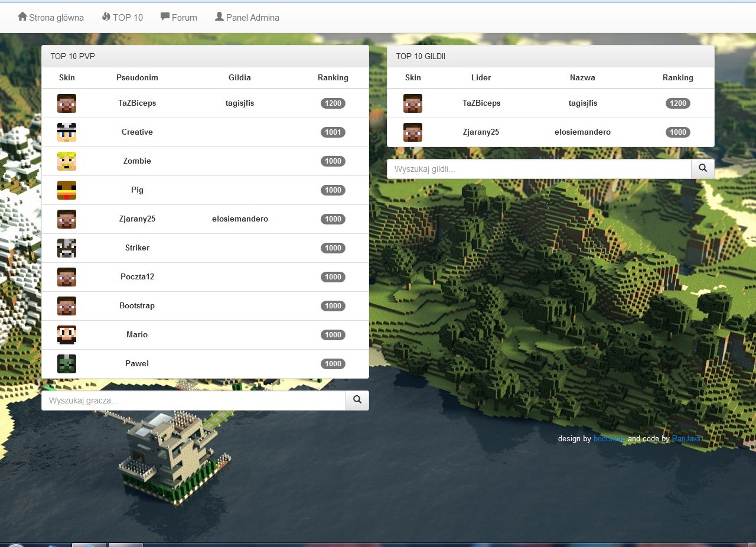Image resolution: width=756 pixels, height=547 pixels.
Task: Click leader Zjarany25 in guild table
Action: pyautogui.click(x=481, y=132)
